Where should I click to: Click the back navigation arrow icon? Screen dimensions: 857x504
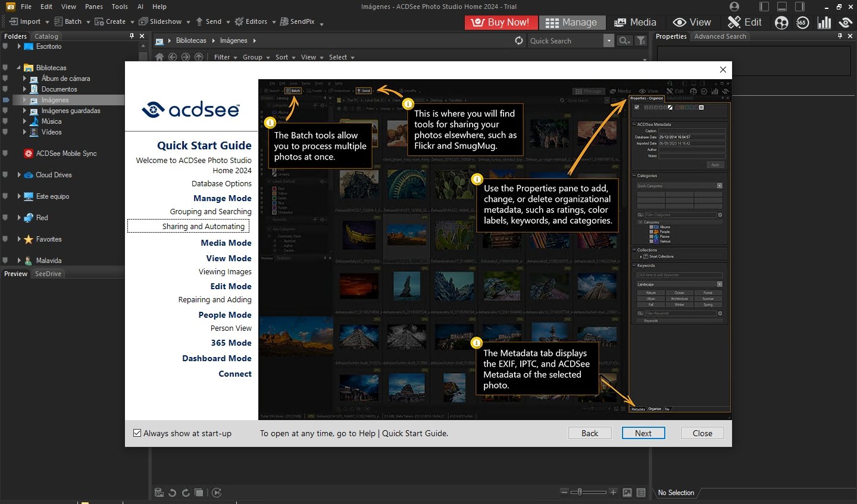(x=173, y=57)
